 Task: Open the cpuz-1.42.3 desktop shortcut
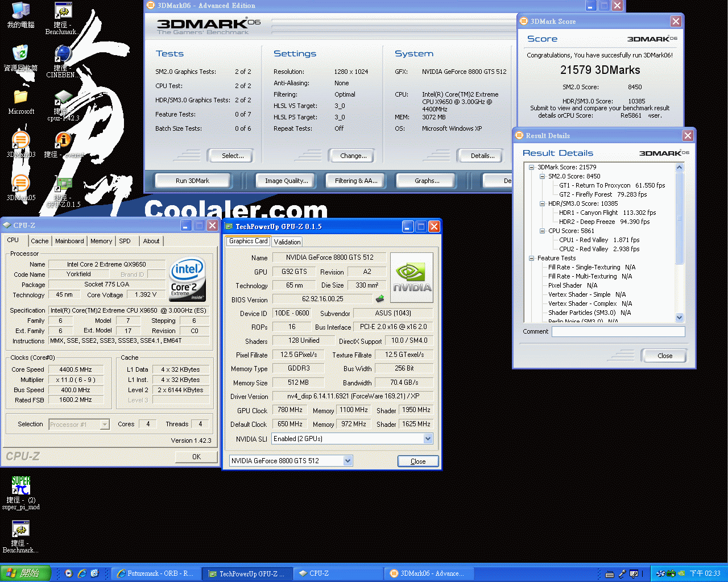63,105
